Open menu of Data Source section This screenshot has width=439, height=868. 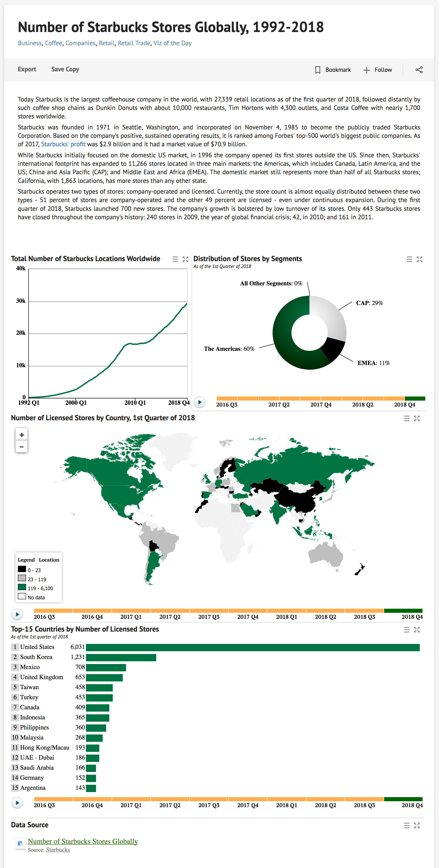407,825
